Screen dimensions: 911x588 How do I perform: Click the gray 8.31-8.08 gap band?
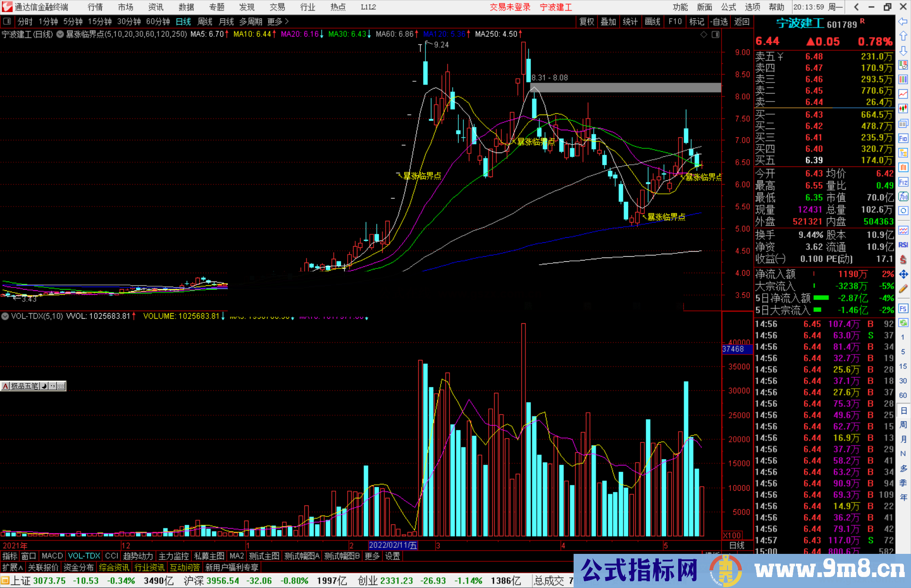point(625,88)
